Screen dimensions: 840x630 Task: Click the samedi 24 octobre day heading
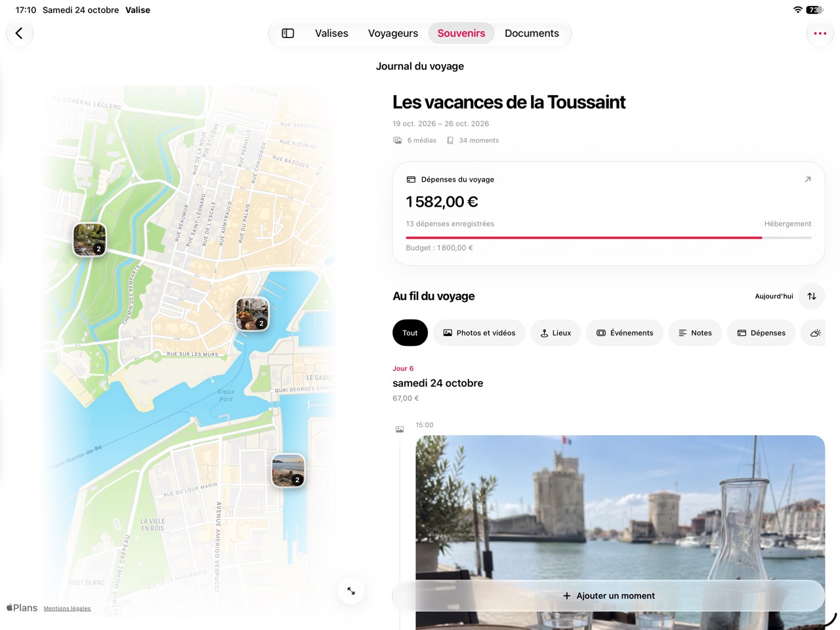click(x=438, y=383)
